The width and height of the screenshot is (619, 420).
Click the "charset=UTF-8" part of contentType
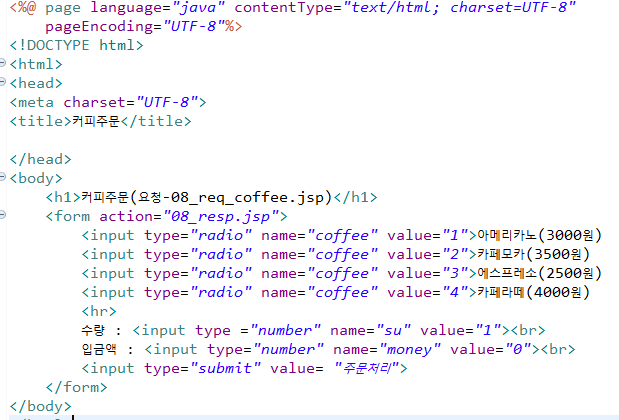pyautogui.click(x=508, y=8)
